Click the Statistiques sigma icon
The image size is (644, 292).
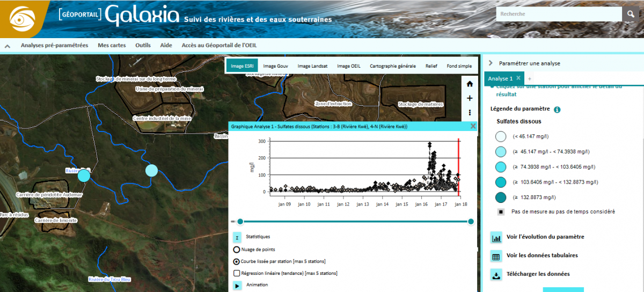(237, 237)
